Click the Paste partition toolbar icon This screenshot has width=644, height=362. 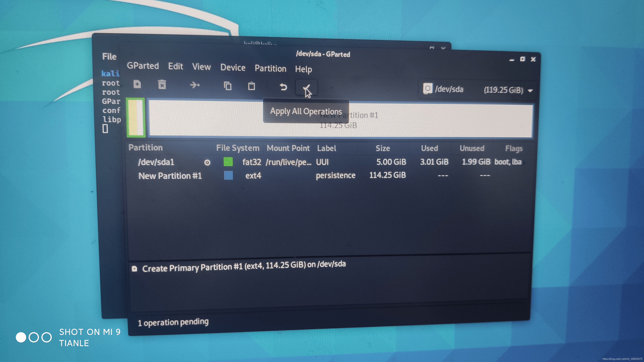coord(251,86)
